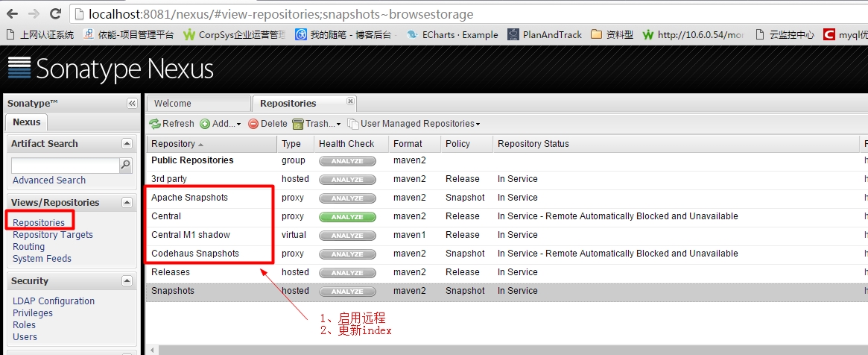The image size is (868, 355).
Task: Sort by the Repository column
Action: coord(212,144)
